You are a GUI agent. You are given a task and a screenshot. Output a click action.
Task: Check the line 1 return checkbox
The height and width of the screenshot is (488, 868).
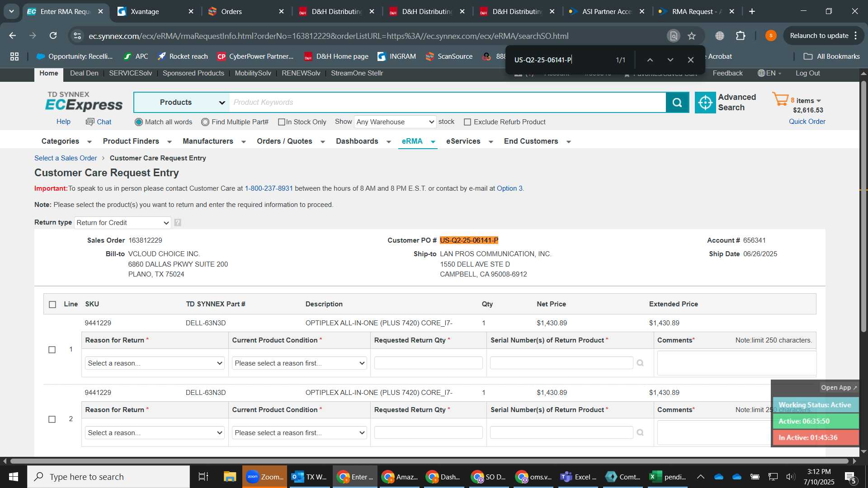[52, 350]
